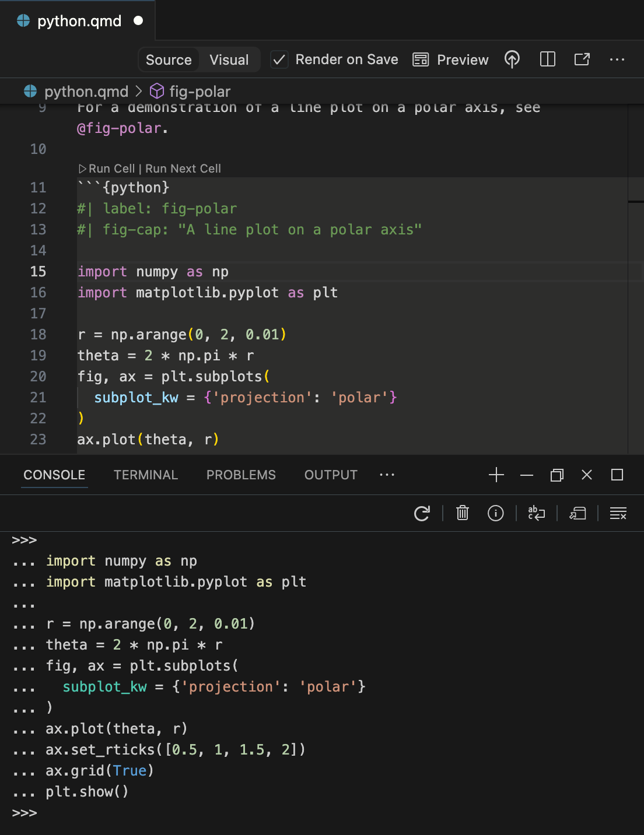Open console in editor area icon
Image resolution: width=644 pixels, height=835 pixels.
tap(577, 513)
